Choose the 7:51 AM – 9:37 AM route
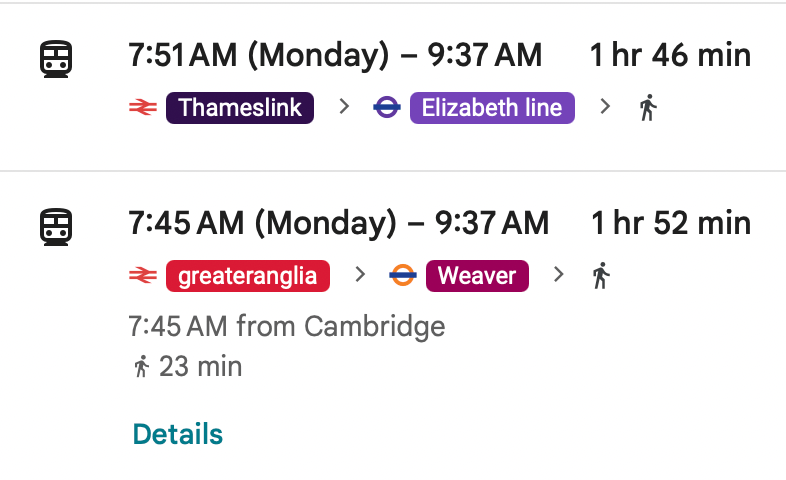 click(335, 56)
